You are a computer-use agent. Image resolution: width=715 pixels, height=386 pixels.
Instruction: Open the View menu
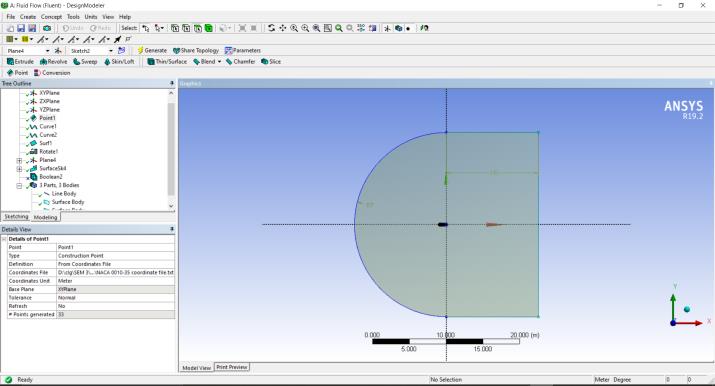tap(108, 17)
